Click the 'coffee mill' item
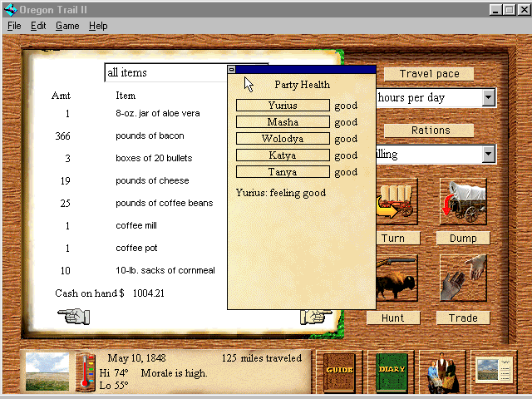The width and height of the screenshot is (532, 399). 136,225
